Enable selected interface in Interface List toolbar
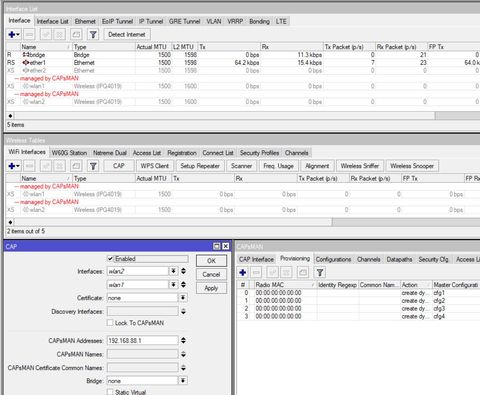Image resolution: width=480 pixels, height=395 pixels. 46,34
